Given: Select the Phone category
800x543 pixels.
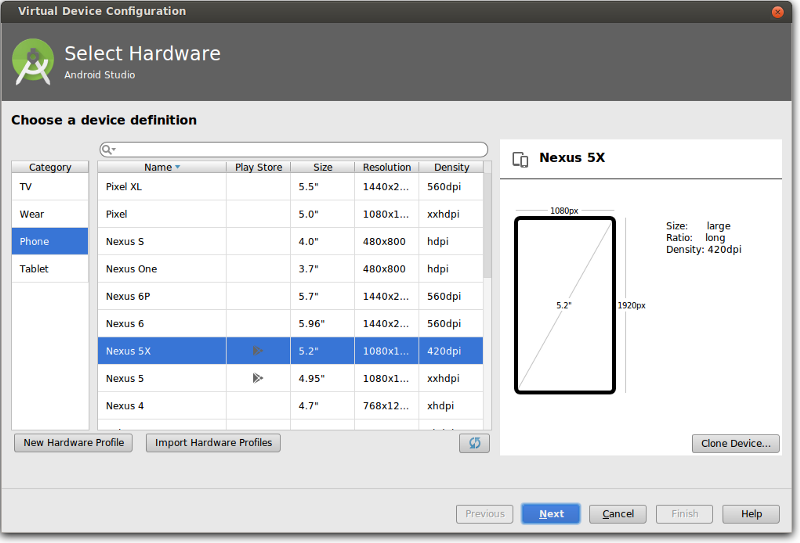Looking at the screenshot, I should 50,241.
